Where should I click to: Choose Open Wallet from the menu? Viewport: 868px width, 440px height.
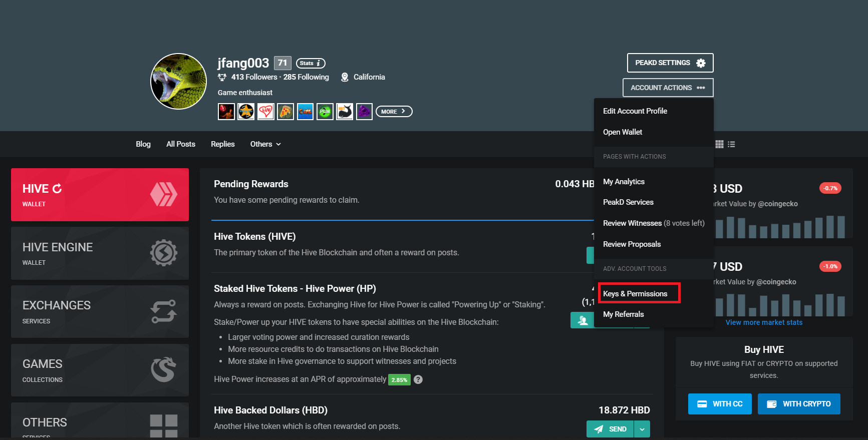[x=623, y=132]
